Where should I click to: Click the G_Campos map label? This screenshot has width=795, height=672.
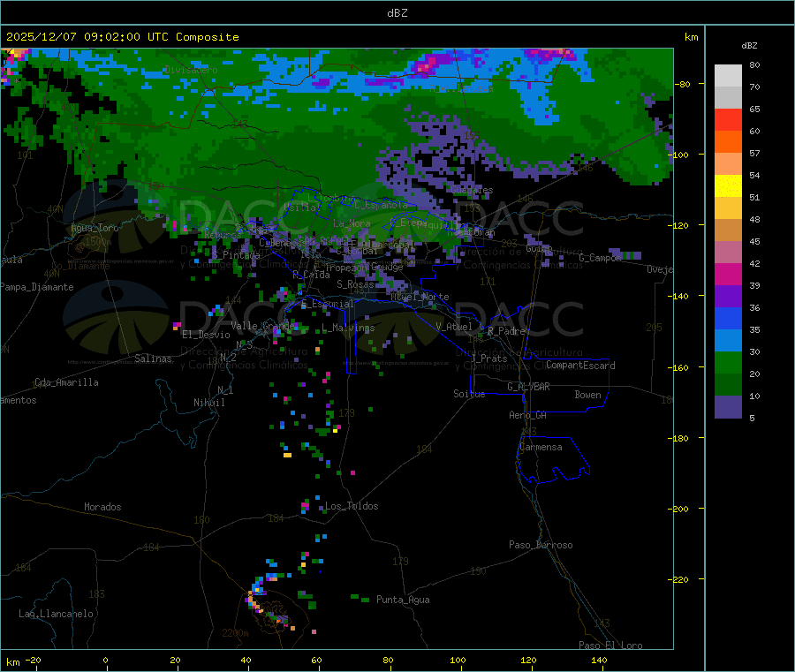(601, 258)
